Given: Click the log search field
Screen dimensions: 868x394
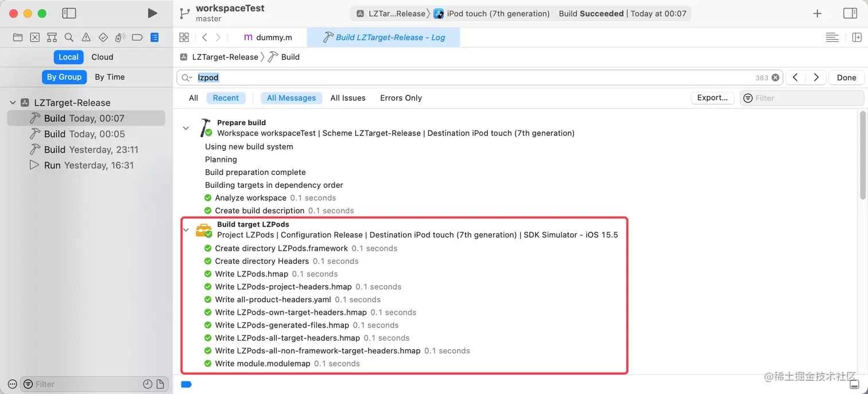Looking at the screenshot, I should (479, 77).
